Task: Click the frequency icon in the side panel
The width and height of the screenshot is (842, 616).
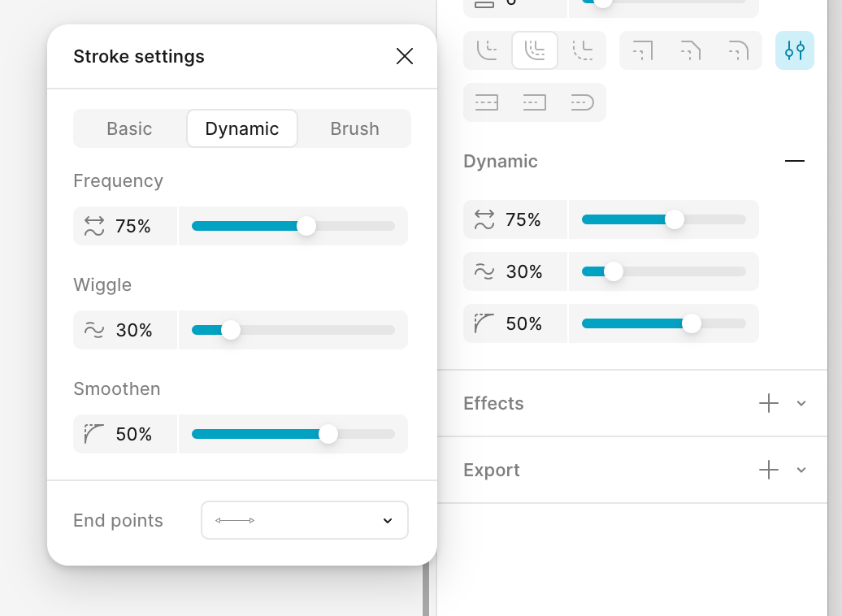Action: tap(484, 219)
